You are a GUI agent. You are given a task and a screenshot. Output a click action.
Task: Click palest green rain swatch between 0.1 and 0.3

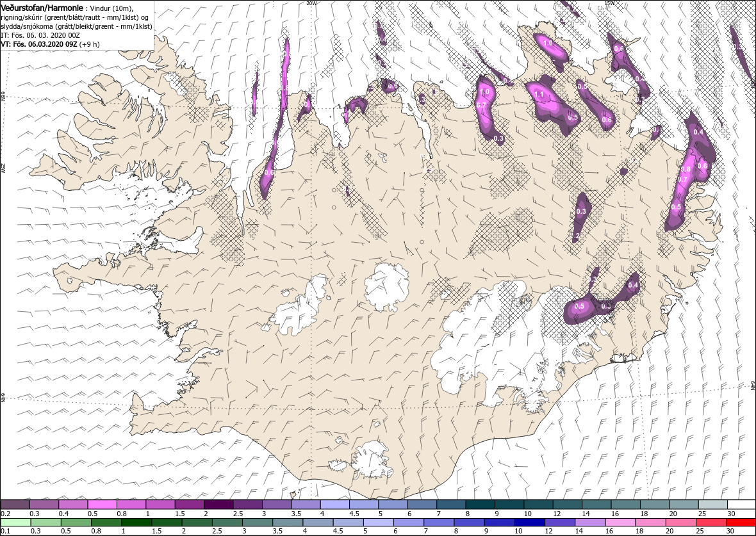[x=16, y=523]
